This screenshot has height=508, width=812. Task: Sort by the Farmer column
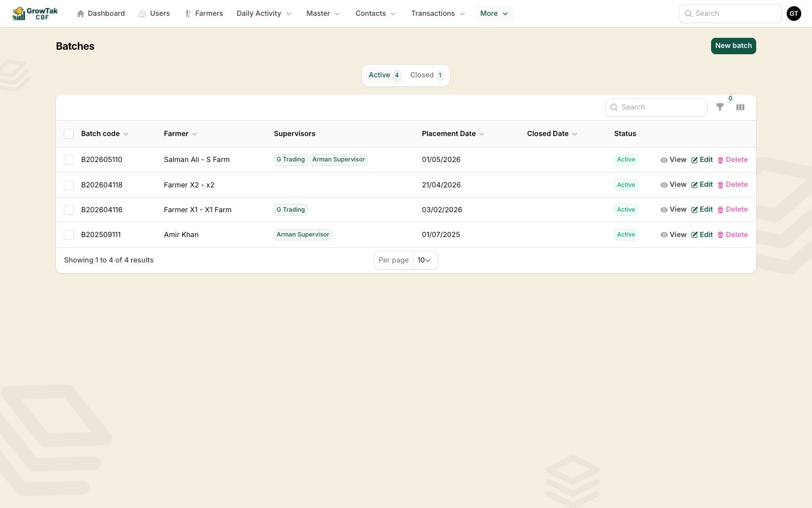click(x=180, y=134)
